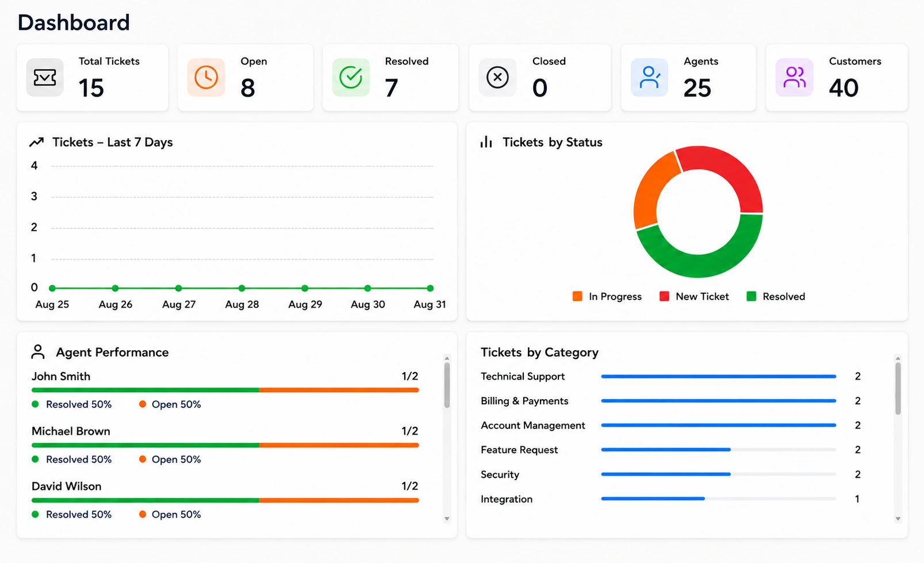
Task: Click David Wilson's progress bar
Action: [225, 500]
